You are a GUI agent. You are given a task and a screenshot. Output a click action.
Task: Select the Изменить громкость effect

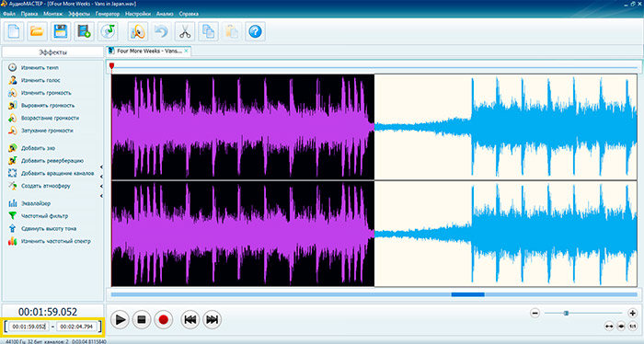(x=40, y=93)
